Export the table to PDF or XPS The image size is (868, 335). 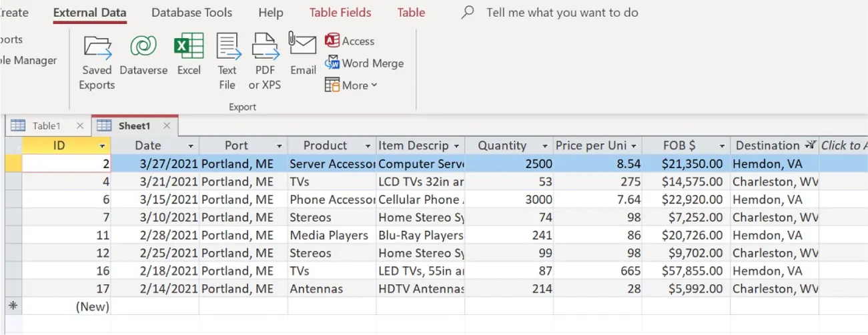pyautogui.click(x=265, y=62)
